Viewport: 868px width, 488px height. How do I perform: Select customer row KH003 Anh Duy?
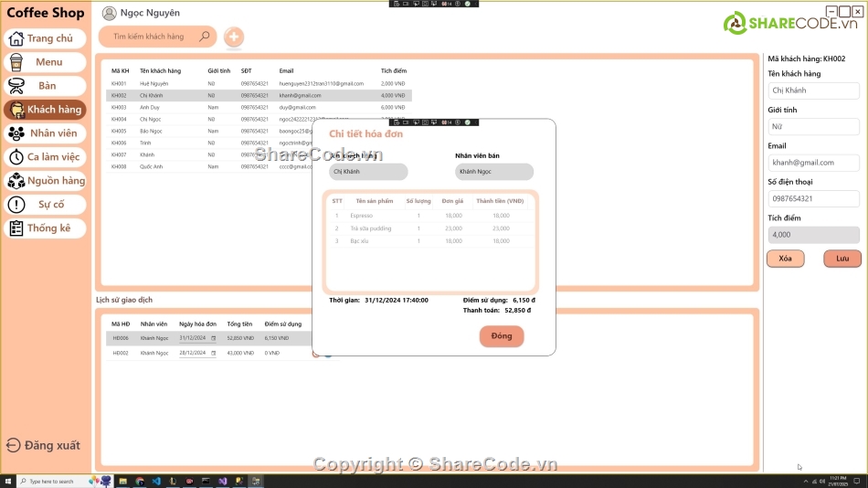(259, 108)
